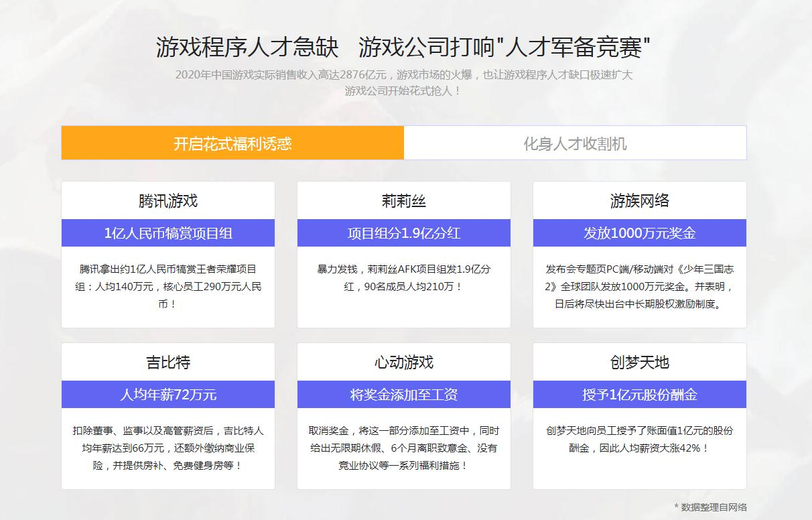The image size is (812, 520).
Task: Click the 授予1亿元股份酬金 banner
Action: (x=639, y=395)
